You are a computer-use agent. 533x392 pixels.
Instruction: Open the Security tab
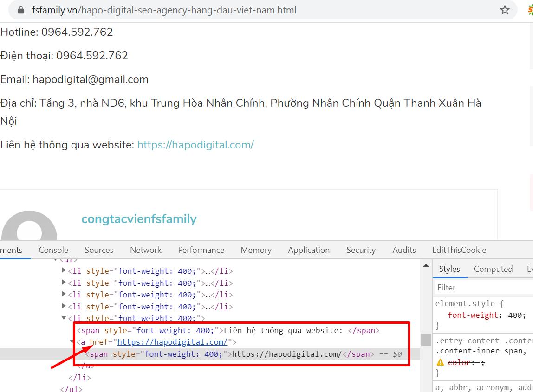[361, 250]
